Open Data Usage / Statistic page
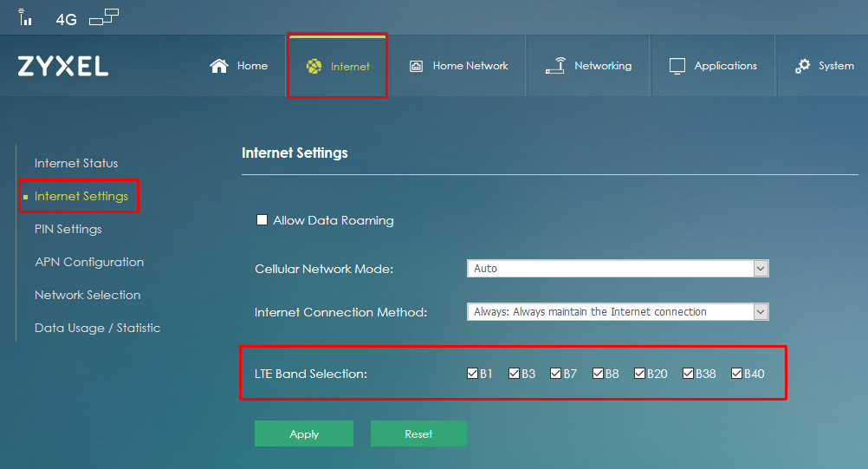This screenshot has width=868, height=469. click(x=97, y=328)
